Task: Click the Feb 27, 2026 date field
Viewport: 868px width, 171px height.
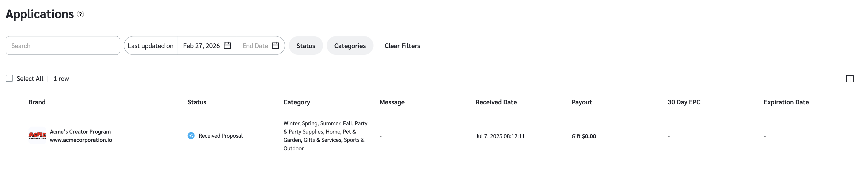Action: pyautogui.click(x=201, y=45)
